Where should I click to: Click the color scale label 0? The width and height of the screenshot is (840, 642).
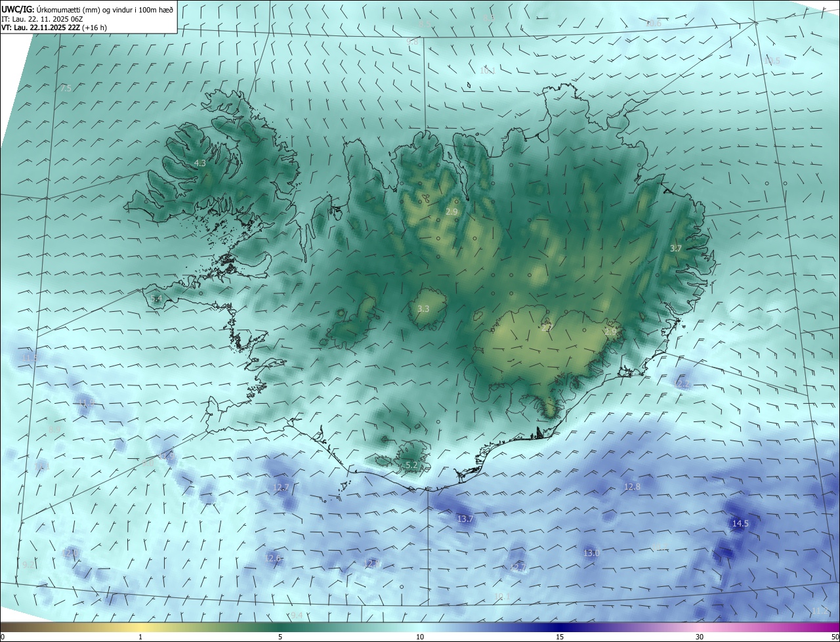coord(3,637)
